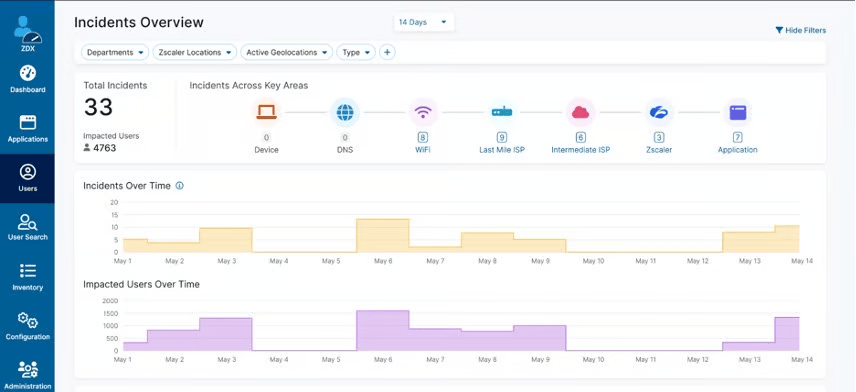Click the Application window icon
The height and width of the screenshot is (392, 856).
pyautogui.click(x=738, y=112)
